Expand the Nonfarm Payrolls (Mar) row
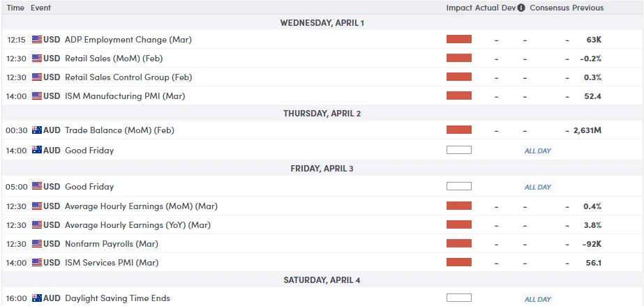 112,244
